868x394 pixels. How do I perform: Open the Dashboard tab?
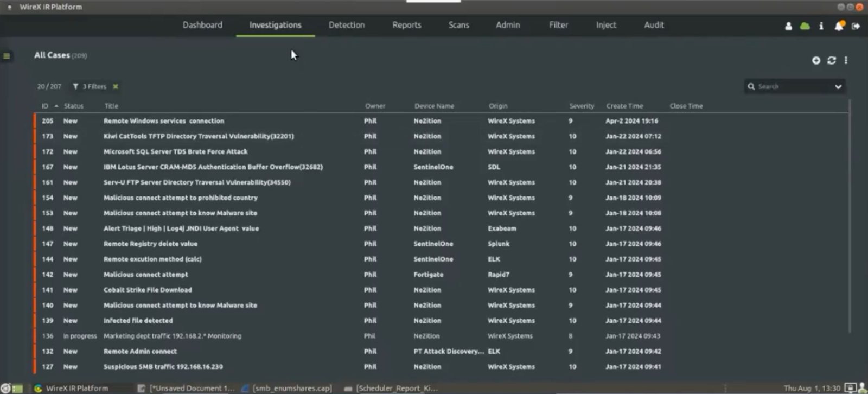click(x=202, y=25)
